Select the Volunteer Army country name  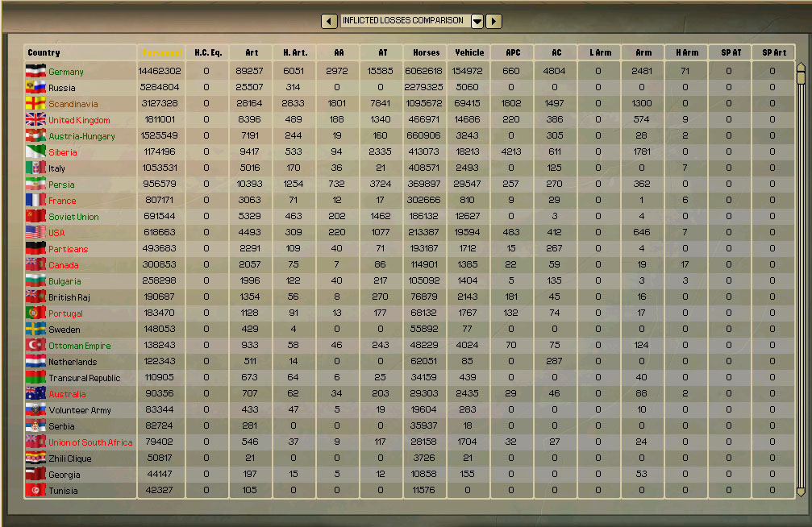[80, 410]
